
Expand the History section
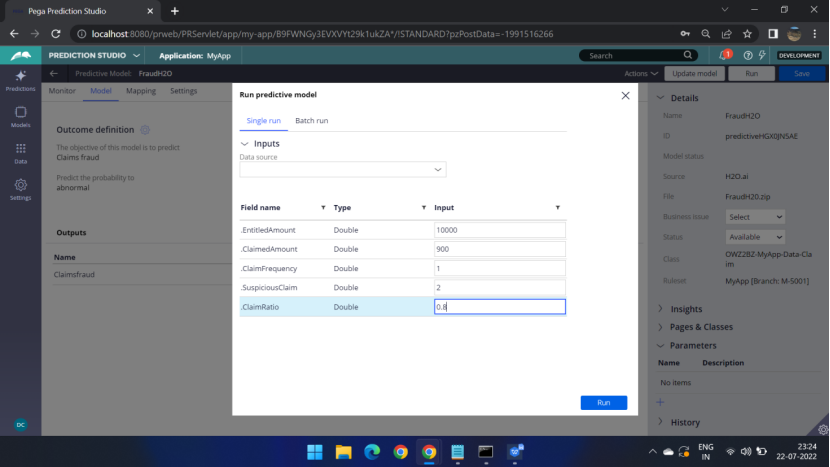pyautogui.click(x=660, y=422)
